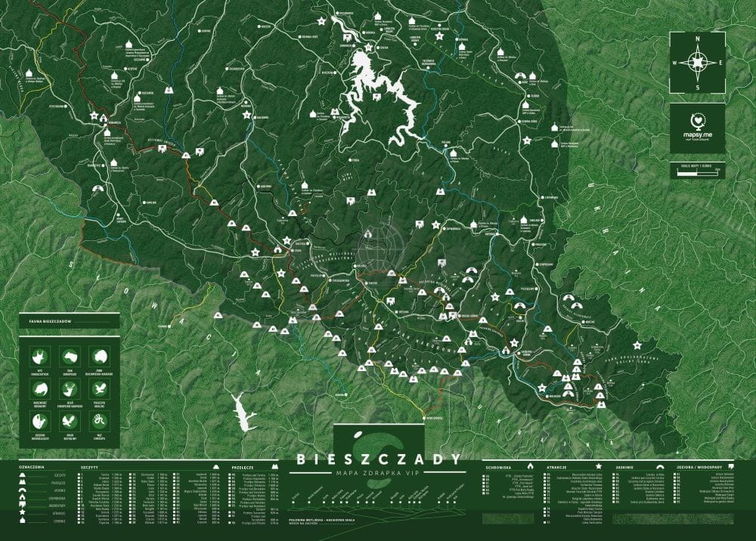Click the Carpathian red deer fauna icon

click(69, 389)
